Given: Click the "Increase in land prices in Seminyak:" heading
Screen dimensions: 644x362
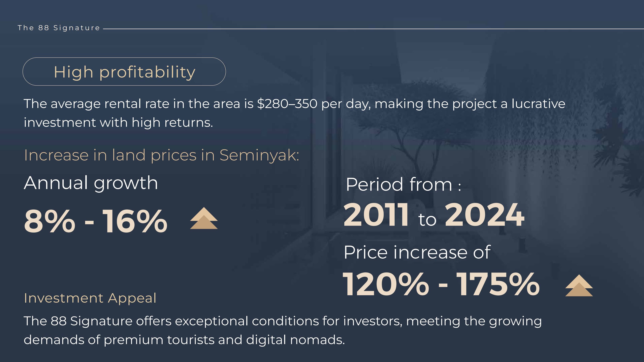Looking at the screenshot, I should [x=161, y=155].
